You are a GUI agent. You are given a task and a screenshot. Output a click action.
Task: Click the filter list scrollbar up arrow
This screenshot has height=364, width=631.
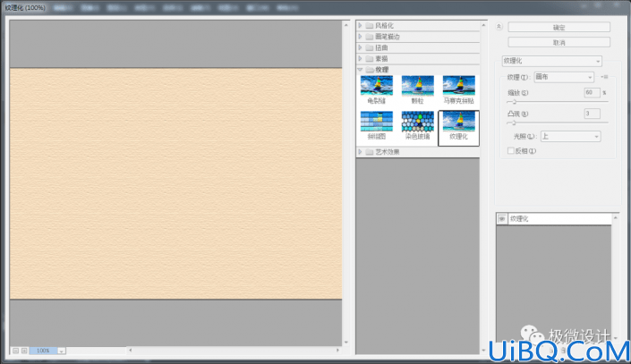(483, 25)
